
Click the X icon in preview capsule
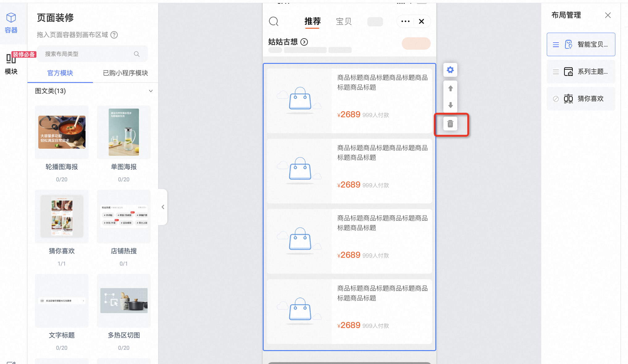(421, 21)
